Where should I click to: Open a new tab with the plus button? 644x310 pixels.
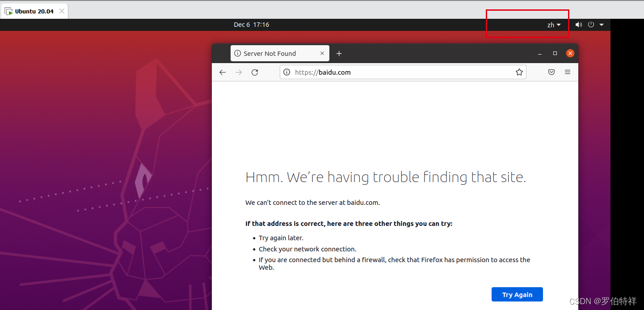339,54
